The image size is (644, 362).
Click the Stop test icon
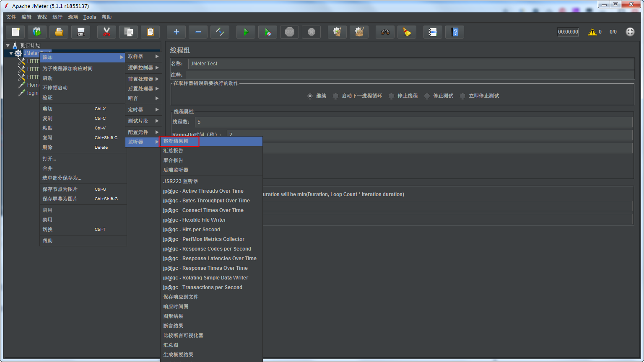pyautogui.click(x=289, y=32)
